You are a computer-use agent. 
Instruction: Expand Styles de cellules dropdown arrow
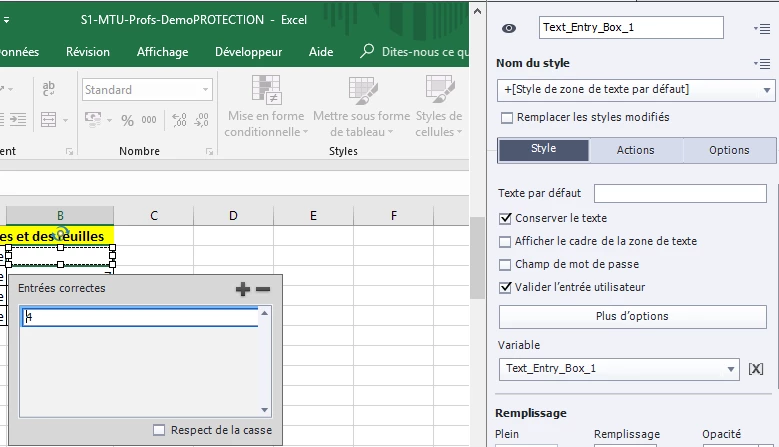tap(459, 132)
